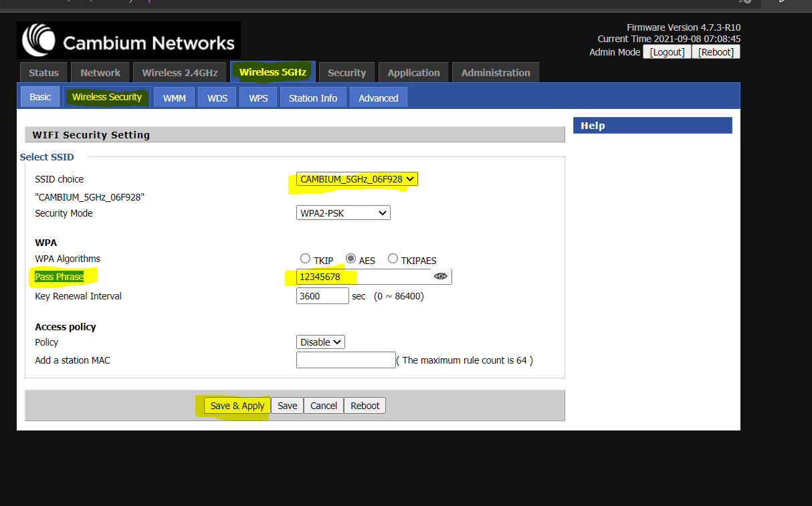The height and width of the screenshot is (506, 812).
Task: Click the top-right Reboot button
Action: click(x=715, y=52)
